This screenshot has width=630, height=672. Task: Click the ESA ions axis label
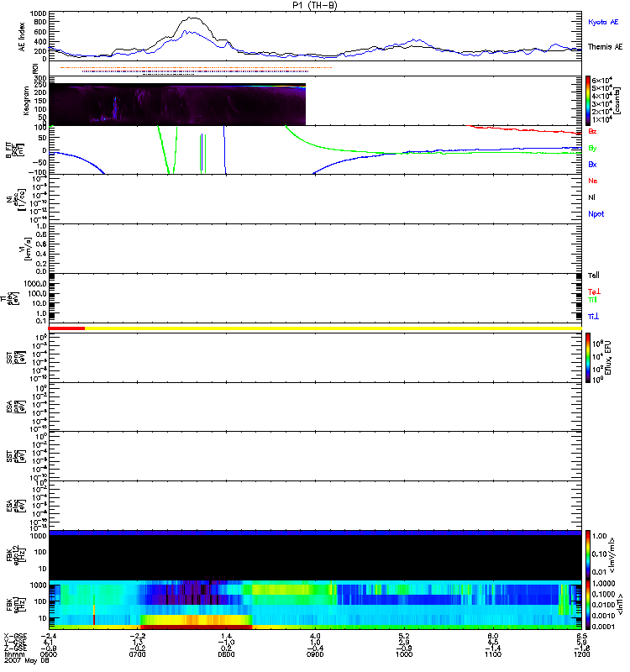point(16,407)
